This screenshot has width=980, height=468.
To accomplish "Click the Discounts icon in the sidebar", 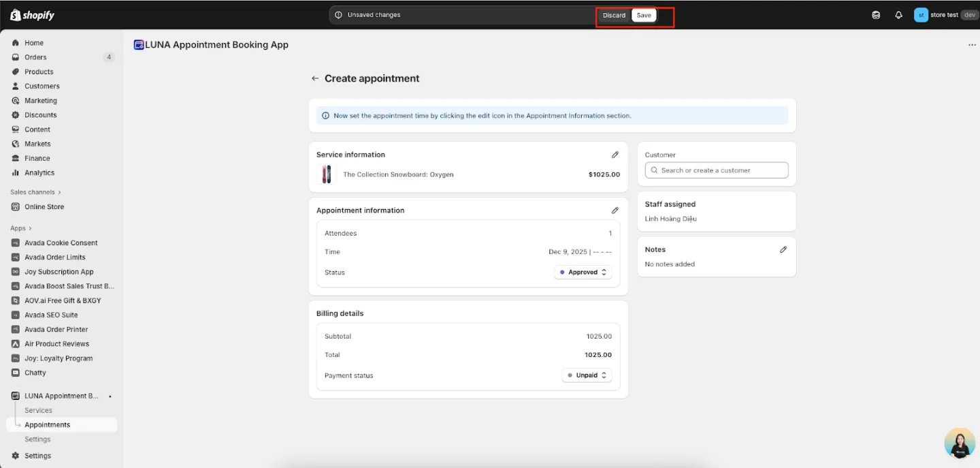I will (16, 115).
